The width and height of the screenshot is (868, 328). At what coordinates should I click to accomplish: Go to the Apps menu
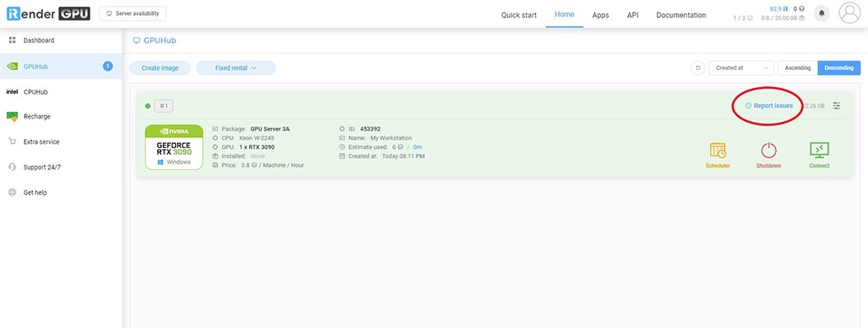[x=601, y=15]
